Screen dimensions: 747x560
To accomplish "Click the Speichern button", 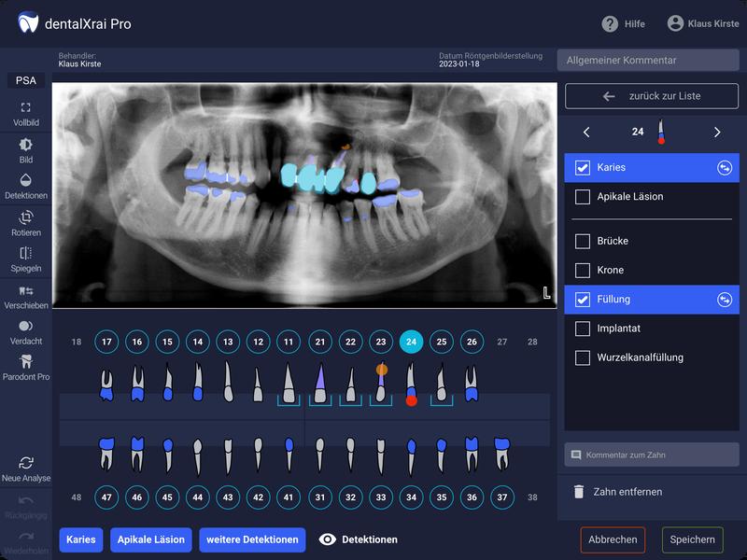I will point(692,539).
